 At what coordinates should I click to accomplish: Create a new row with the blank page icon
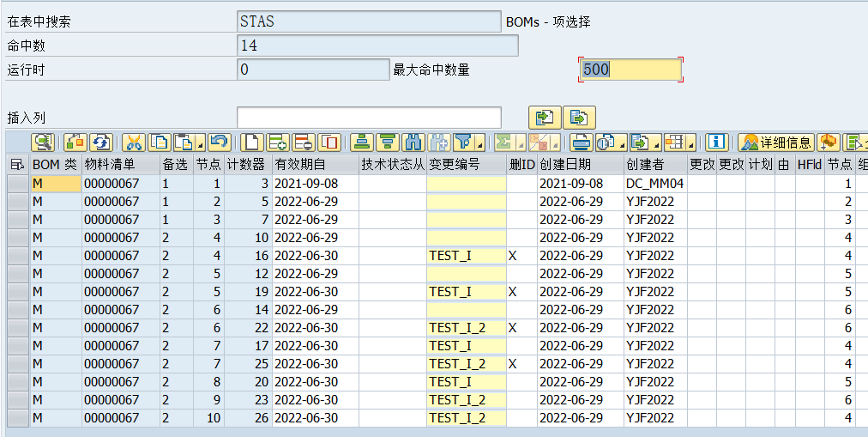252,143
